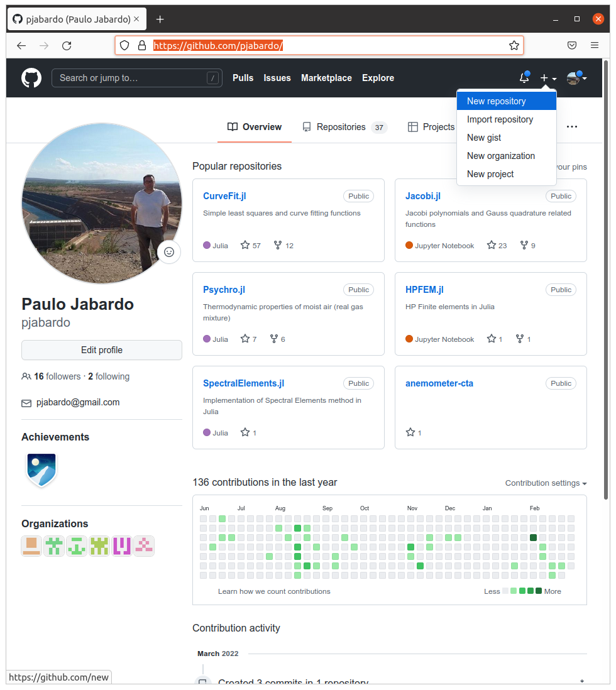Click the browser forward arrow
The width and height of the screenshot is (616, 690).
pyautogui.click(x=44, y=45)
